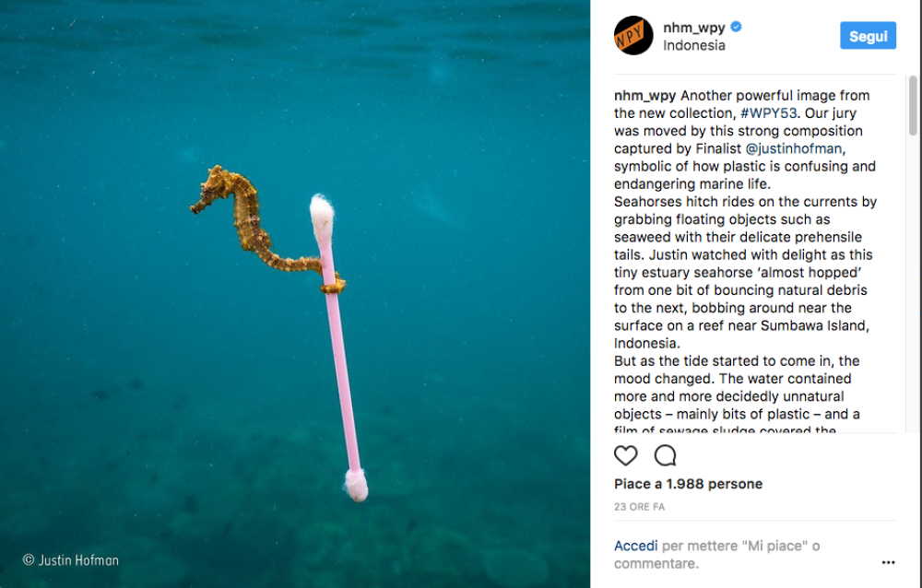Viewport: 922px width, 588px height.
Task: Click the lower caption scrollbar track
Action: (x=912, y=323)
